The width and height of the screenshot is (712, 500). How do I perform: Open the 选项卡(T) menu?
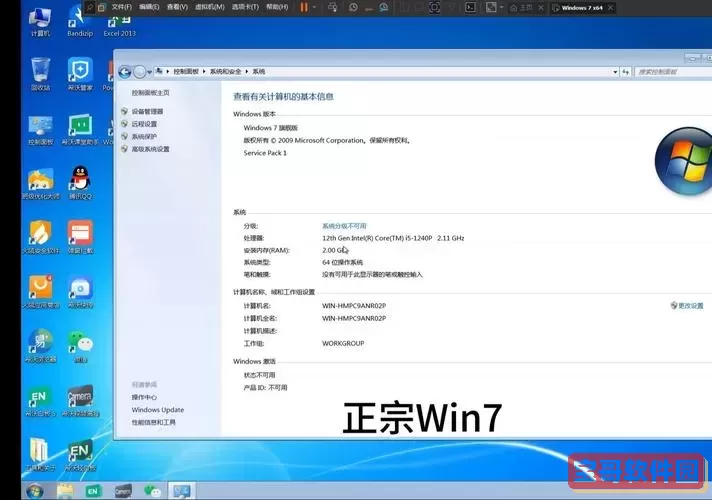coord(245,7)
